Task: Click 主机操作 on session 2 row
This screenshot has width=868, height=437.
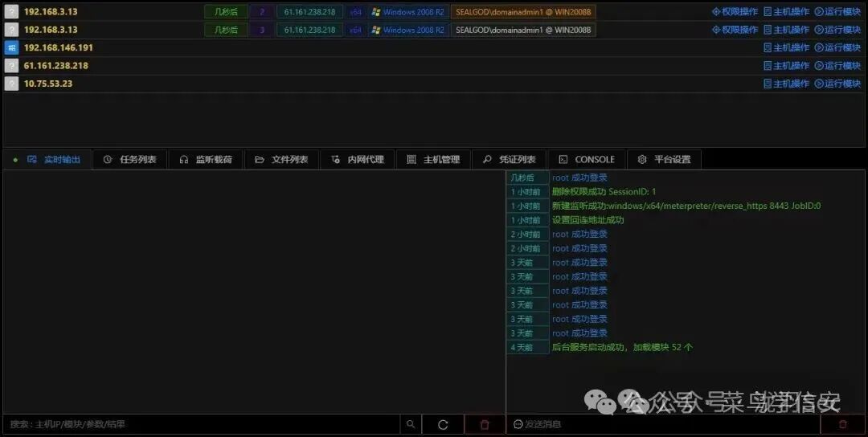Action: pyautogui.click(x=786, y=11)
